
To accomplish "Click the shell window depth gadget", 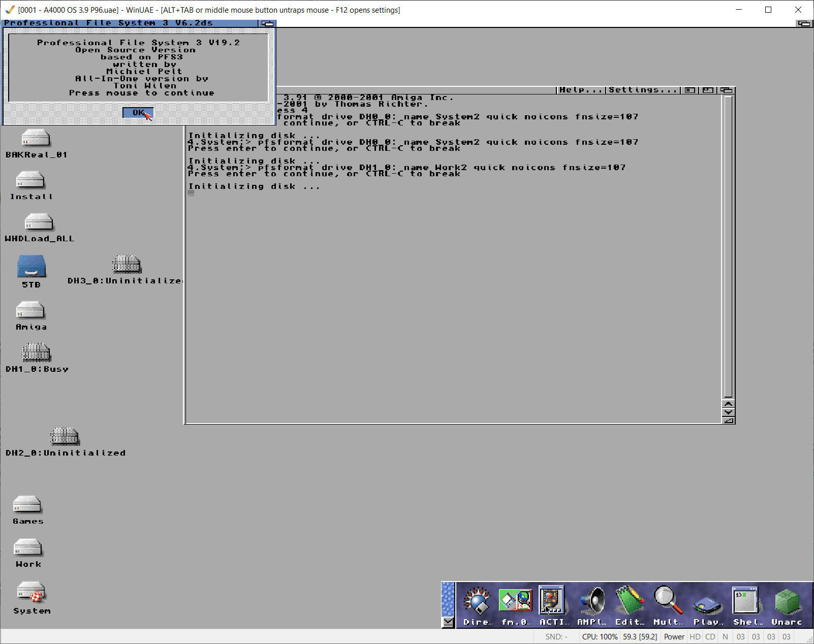I will [727, 90].
